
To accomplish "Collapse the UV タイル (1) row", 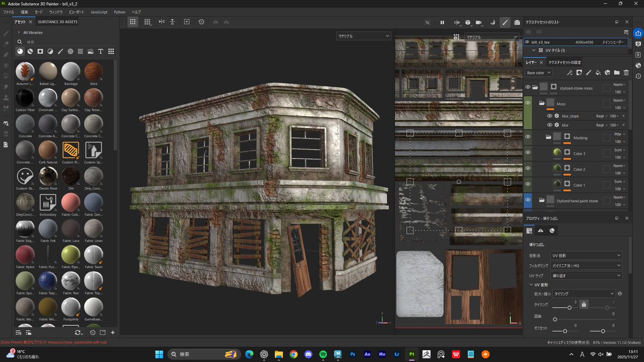I will pos(533,50).
